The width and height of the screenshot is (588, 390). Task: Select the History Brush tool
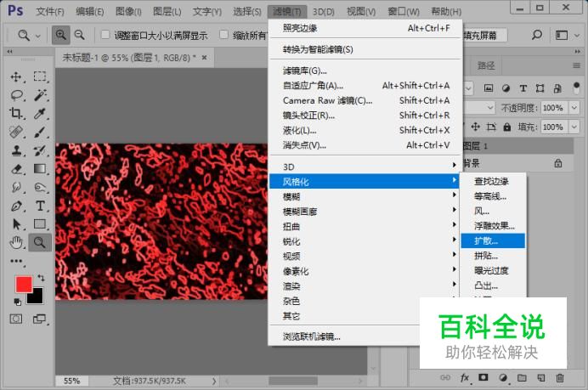pyautogui.click(x=40, y=150)
